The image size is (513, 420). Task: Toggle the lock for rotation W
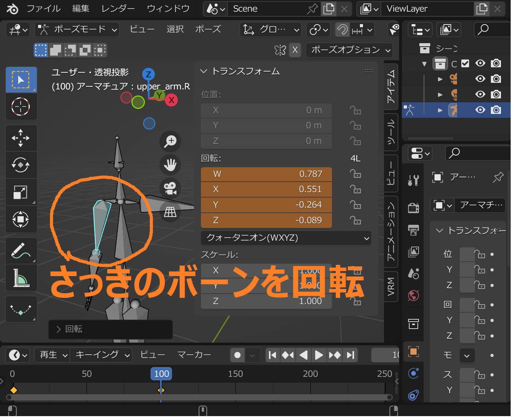coord(355,174)
